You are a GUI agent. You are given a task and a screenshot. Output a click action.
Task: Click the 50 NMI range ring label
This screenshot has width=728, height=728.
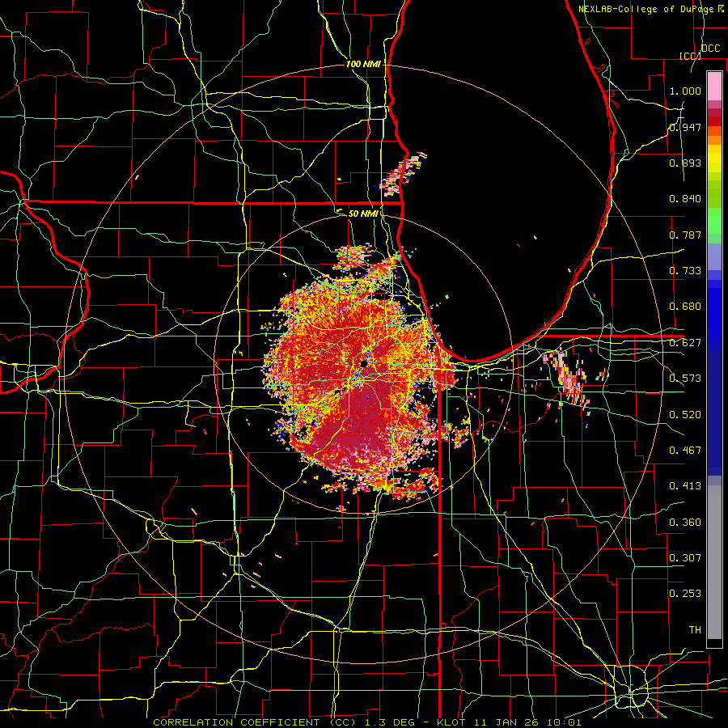[363, 214]
